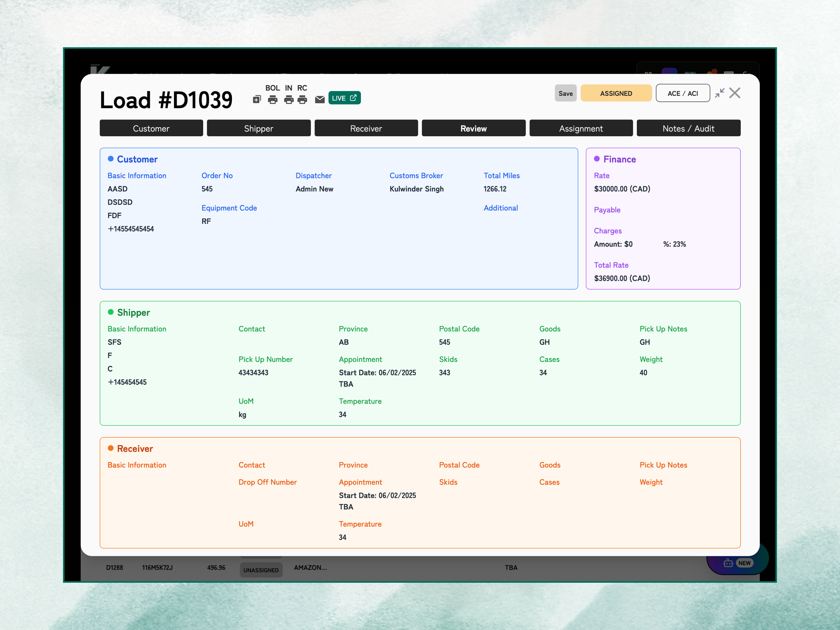Go to the Receiver tab
The image size is (840, 630).
366,128
